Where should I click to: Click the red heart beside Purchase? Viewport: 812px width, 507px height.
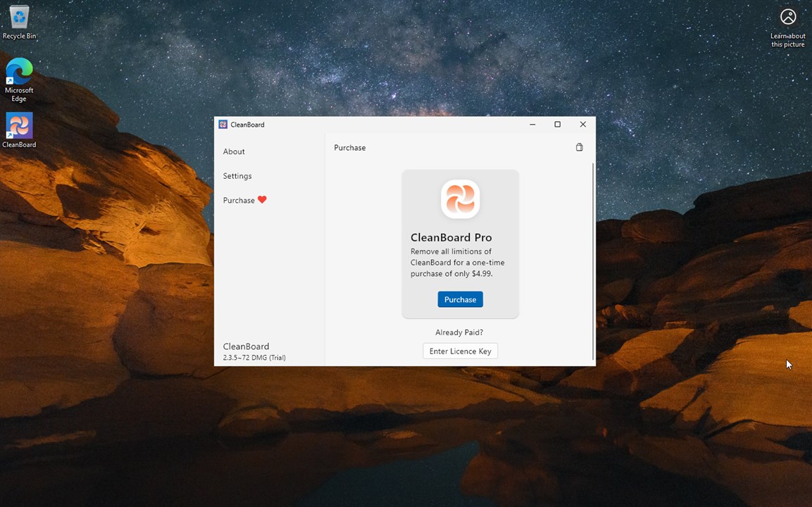click(x=262, y=200)
